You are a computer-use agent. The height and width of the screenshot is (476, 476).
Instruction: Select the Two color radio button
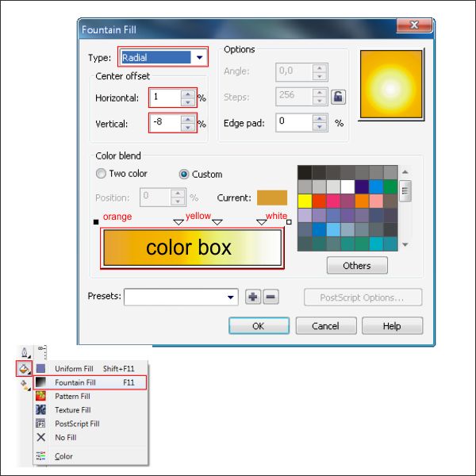tap(101, 174)
